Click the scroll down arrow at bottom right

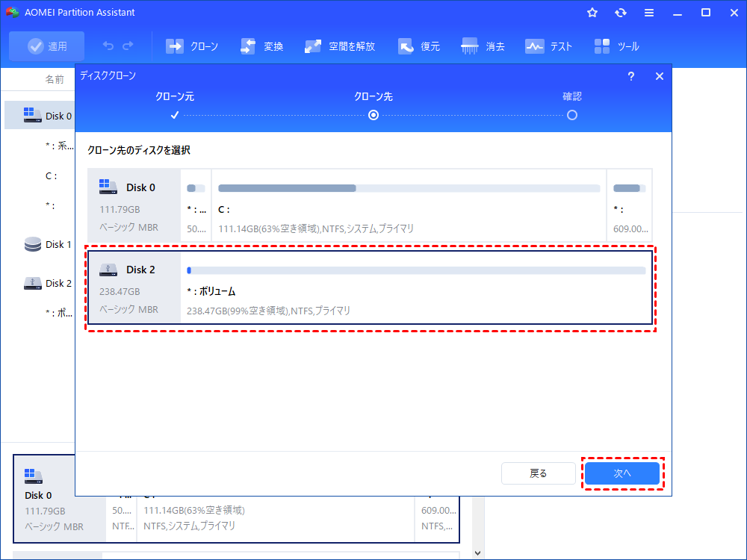[477, 553]
